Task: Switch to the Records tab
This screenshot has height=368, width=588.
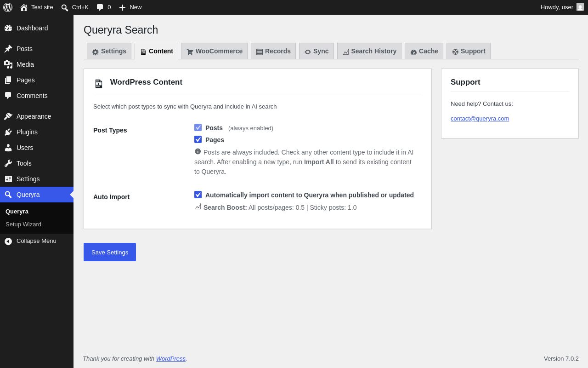Action: pos(273,51)
